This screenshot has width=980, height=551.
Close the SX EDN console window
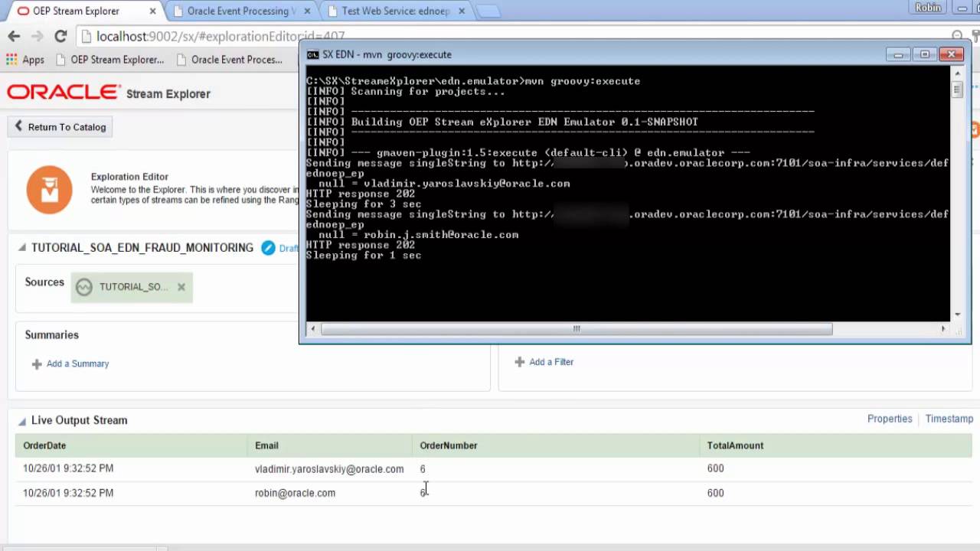(x=951, y=54)
